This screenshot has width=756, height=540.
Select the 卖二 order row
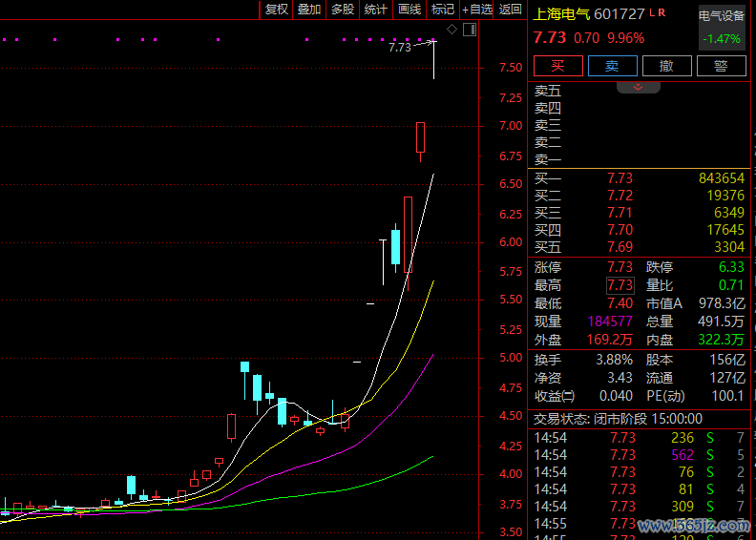(x=640, y=142)
